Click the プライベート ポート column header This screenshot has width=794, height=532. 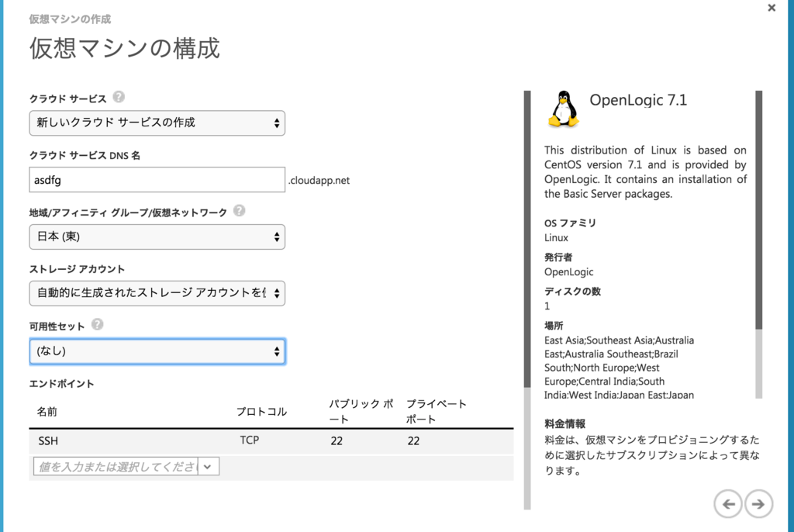click(x=437, y=412)
